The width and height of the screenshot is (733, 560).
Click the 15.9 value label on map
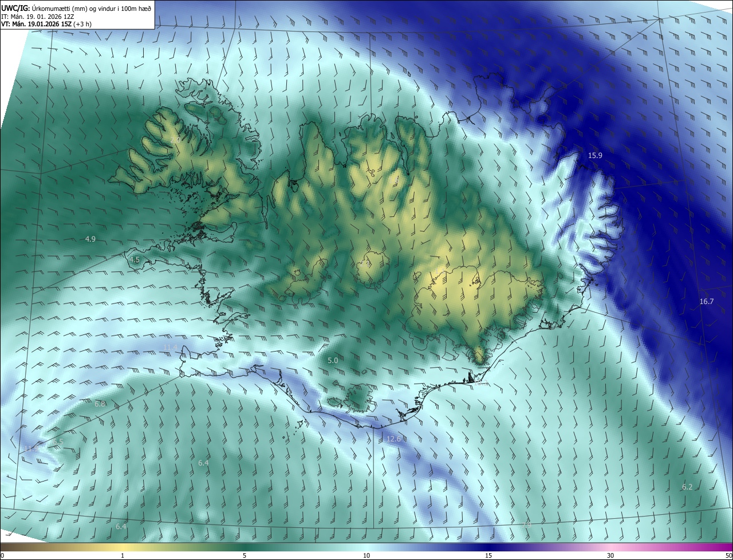pyautogui.click(x=596, y=155)
